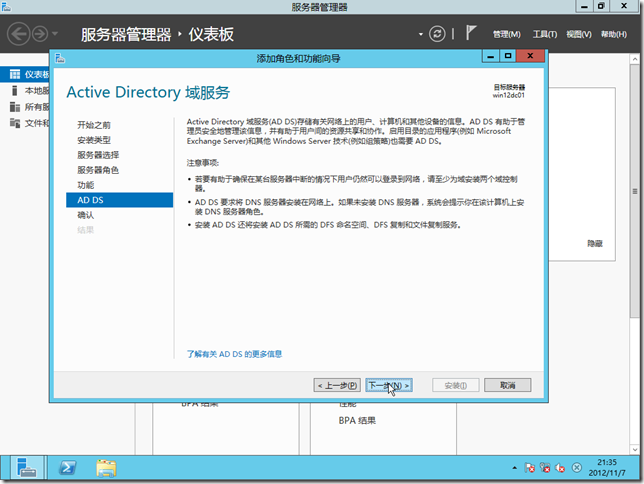The width and height of the screenshot is (644, 484).
Task: Click the Server Manager forward navigation arrow
Action: click(40, 34)
